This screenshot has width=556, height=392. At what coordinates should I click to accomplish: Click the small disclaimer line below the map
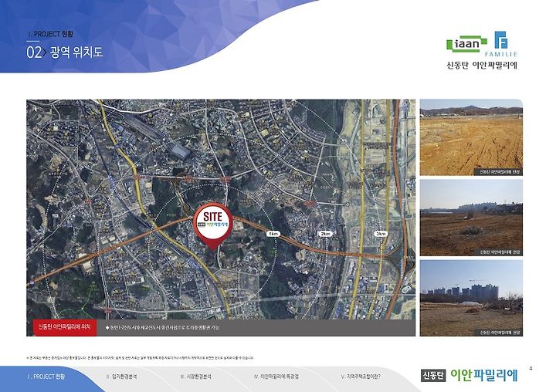tap(140, 358)
